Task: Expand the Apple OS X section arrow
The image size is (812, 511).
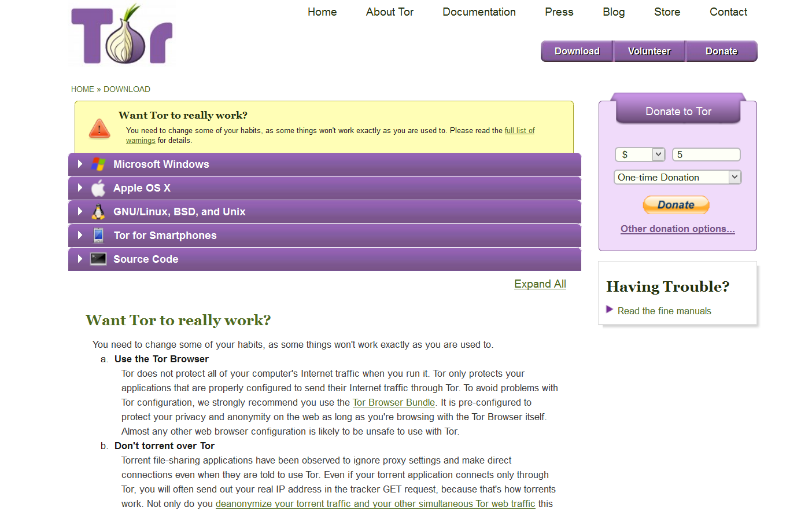Action: pos(80,188)
